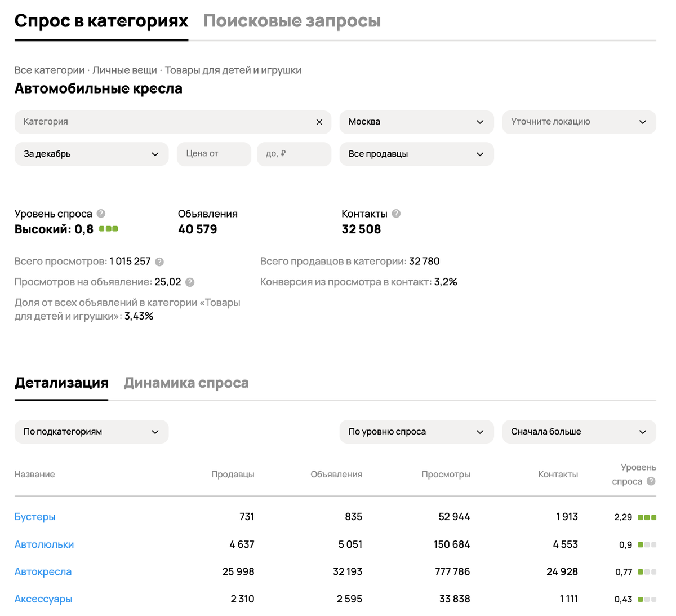Change order with Сначала больше dropdown

click(579, 431)
